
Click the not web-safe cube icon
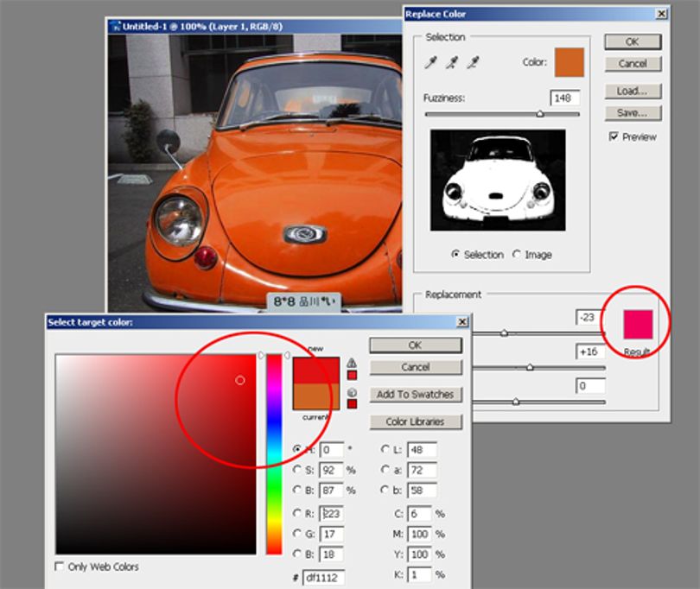(x=352, y=393)
